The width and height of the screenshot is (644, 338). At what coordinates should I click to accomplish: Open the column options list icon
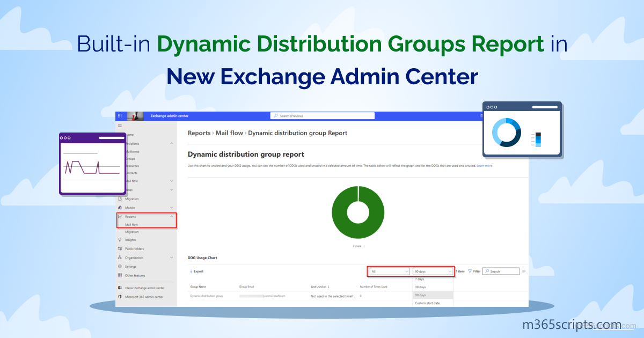pyautogui.click(x=524, y=271)
